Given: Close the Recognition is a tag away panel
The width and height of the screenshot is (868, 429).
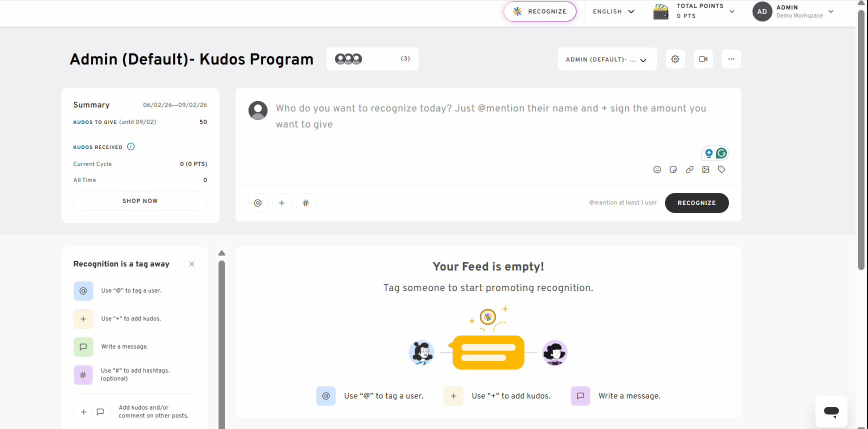Looking at the screenshot, I should 191,264.
